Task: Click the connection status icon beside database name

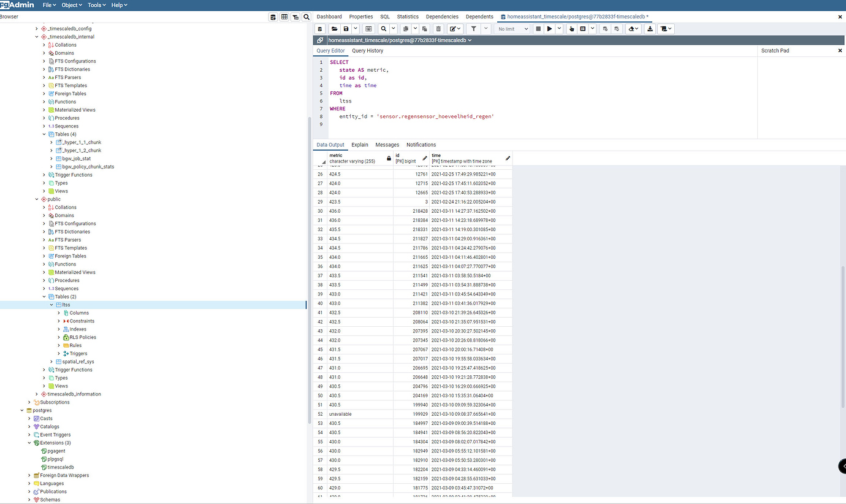Action: 320,40
